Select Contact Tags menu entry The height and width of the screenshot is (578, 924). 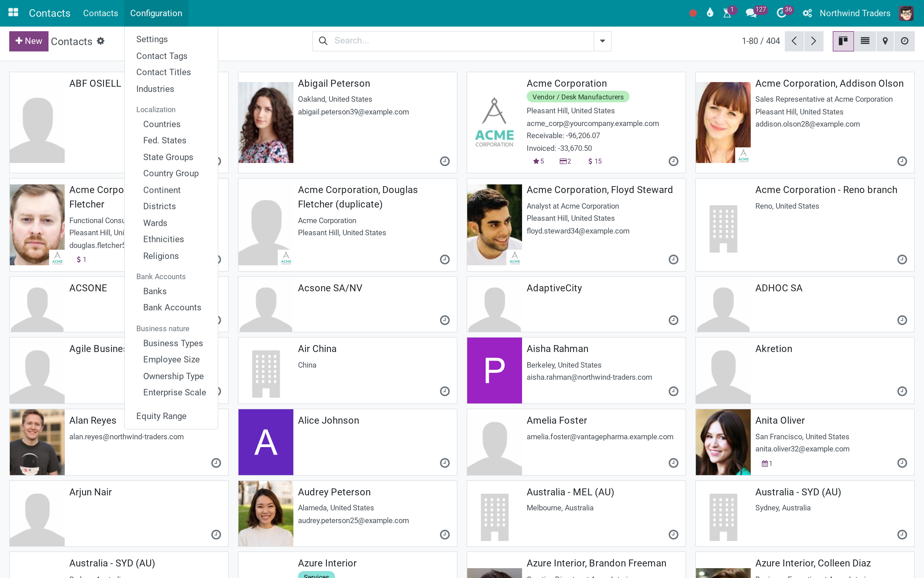(161, 56)
